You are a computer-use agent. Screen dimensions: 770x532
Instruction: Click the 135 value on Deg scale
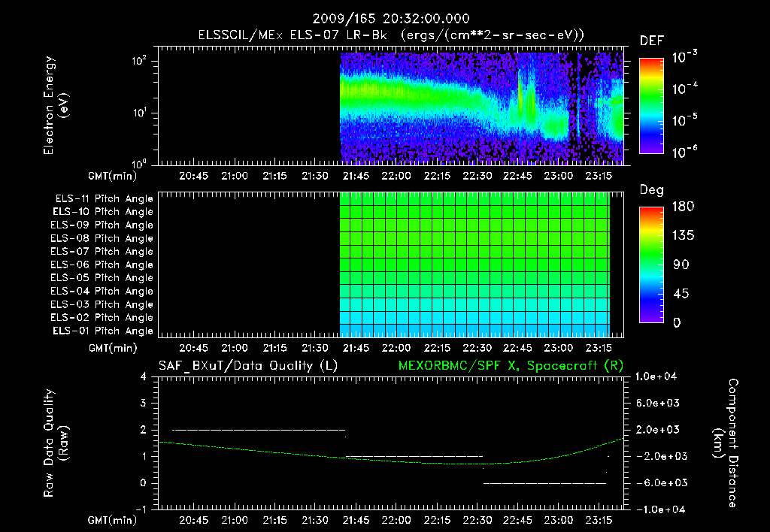[x=683, y=235]
